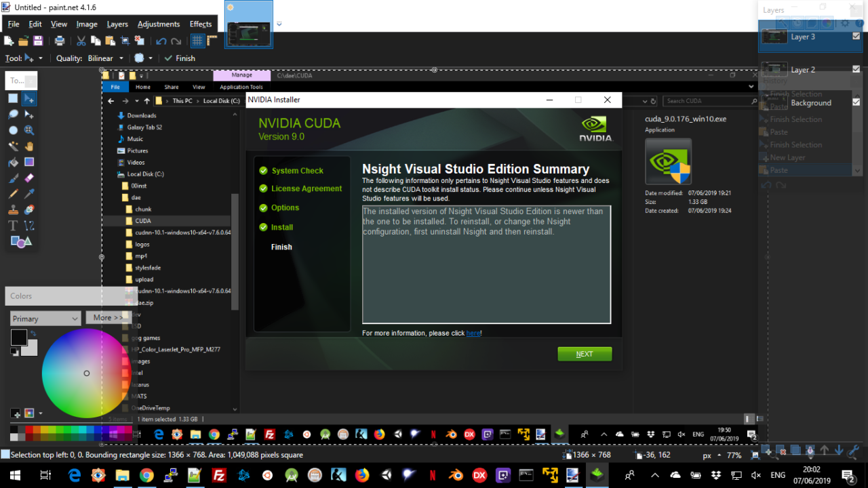Select the Recolor tool
This screenshot has height=488, width=868.
29,210
